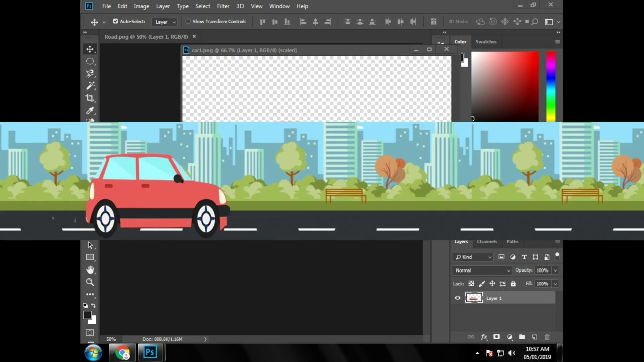Lock transparent pixels
Screen dimensions: 644x362
[x=471, y=284]
